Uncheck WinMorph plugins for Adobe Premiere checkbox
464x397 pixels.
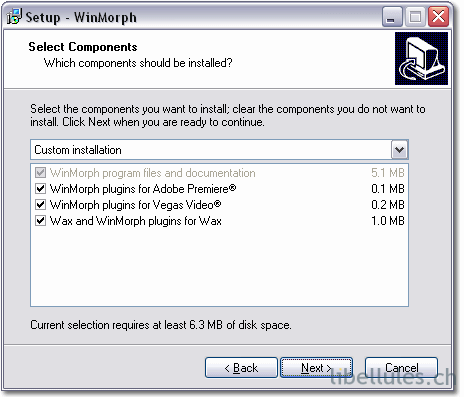pos(40,189)
